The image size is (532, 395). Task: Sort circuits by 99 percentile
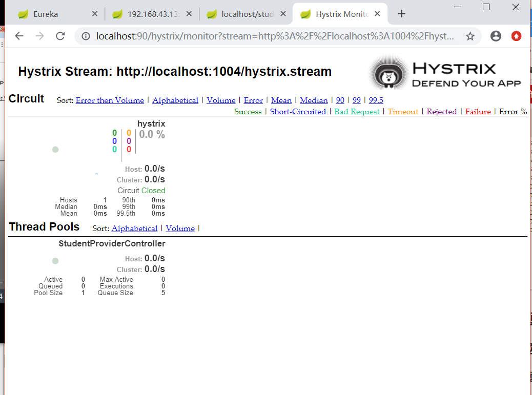357,100
